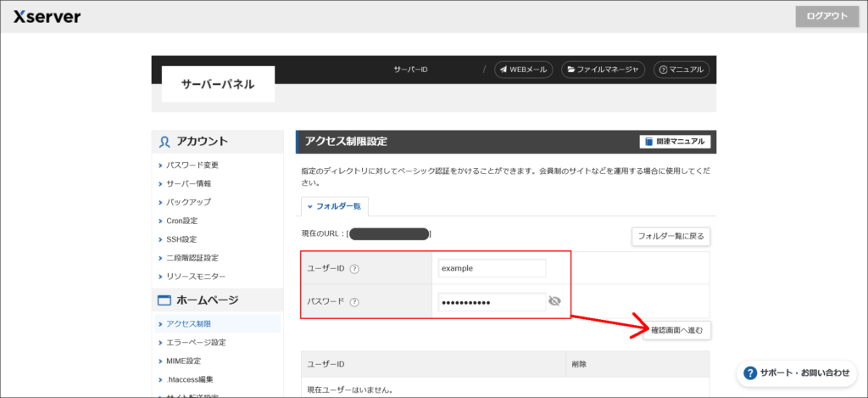Open the サーバーパネル home title

pos(218,84)
